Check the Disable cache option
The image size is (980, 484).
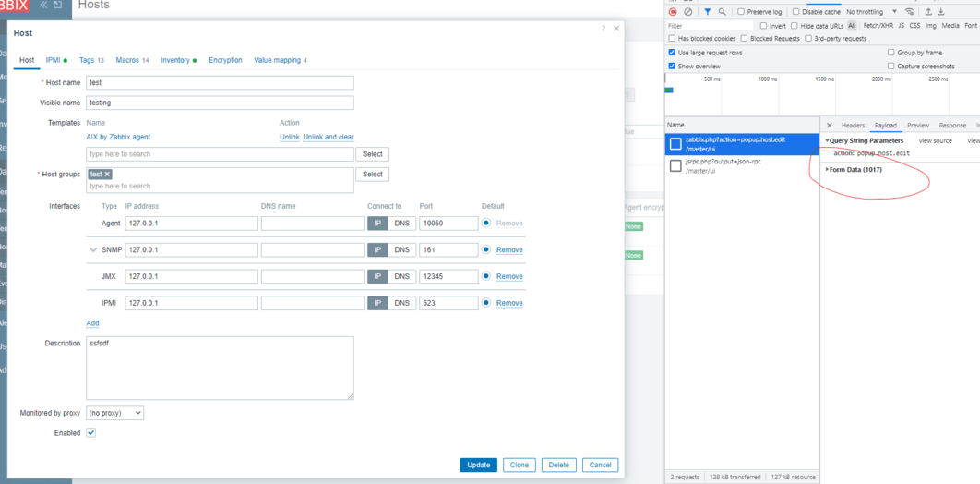point(796,12)
